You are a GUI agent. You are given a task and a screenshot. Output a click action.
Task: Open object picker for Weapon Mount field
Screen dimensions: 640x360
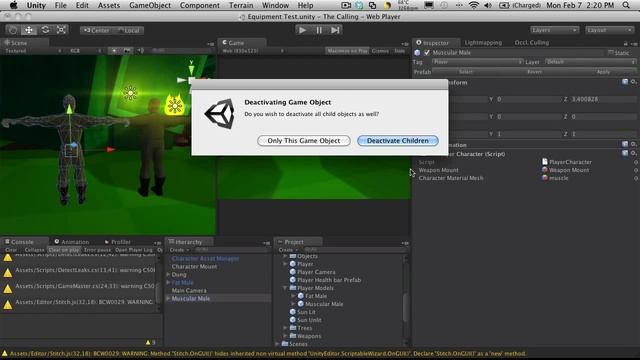pyautogui.click(x=636, y=170)
